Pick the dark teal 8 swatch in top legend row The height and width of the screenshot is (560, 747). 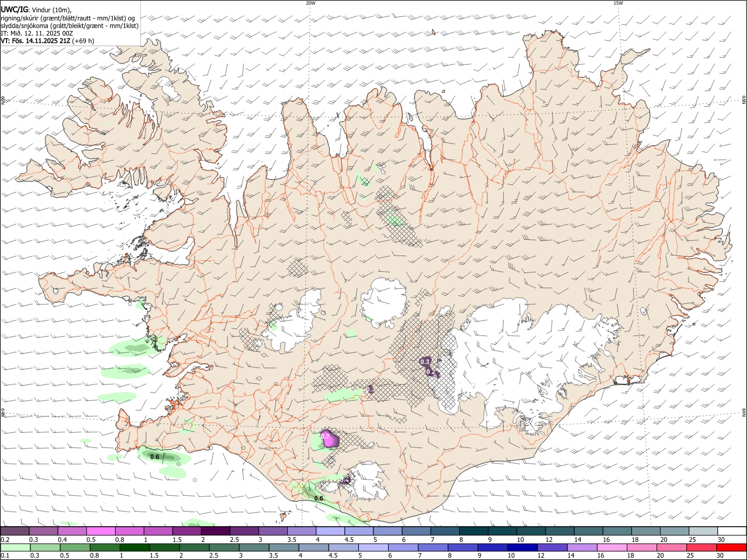tap(473, 531)
